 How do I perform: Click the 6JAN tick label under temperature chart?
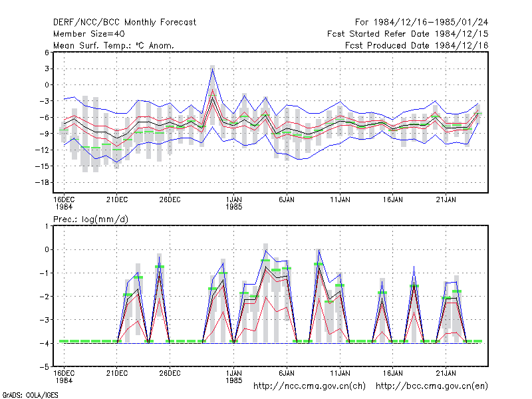pyautogui.click(x=287, y=200)
